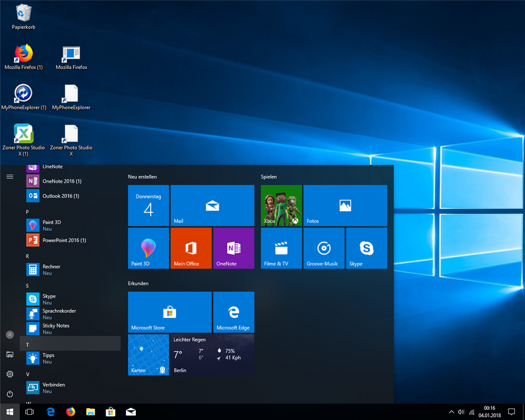Select the letter V section header

[70, 374]
